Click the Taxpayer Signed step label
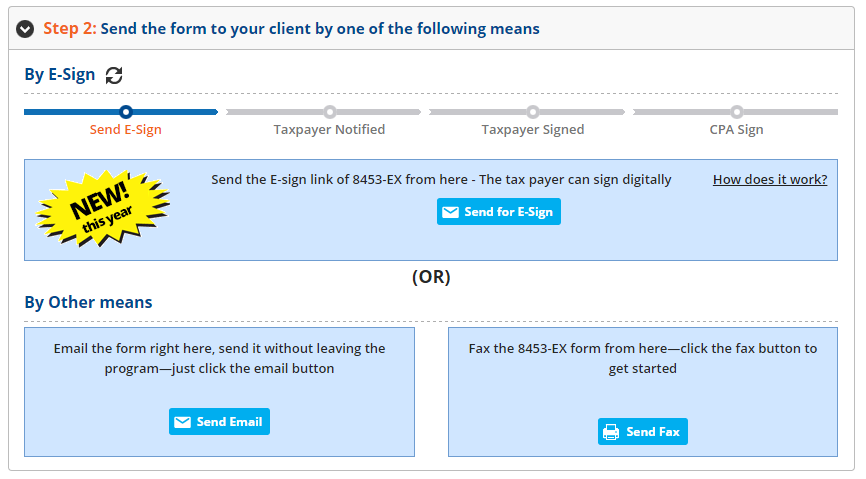The width and height of the screenshot is (866, 479). pyautogui.click(x=533, y=129)
